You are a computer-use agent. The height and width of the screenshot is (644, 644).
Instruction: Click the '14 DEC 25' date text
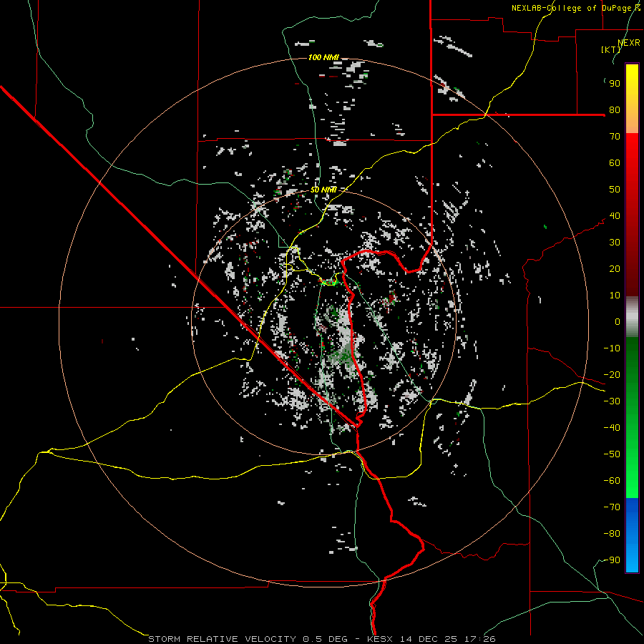(x=429, y=639)
